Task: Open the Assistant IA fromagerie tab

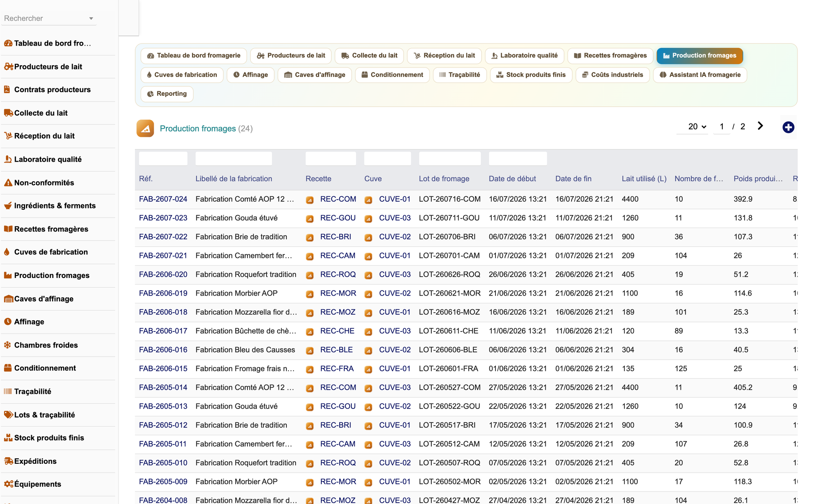Action: point(700,75)
